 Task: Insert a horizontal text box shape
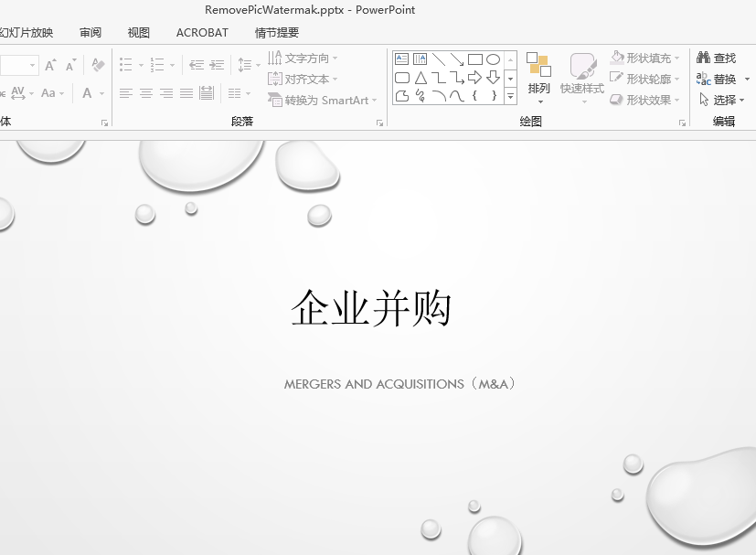[x=401, y=59]
